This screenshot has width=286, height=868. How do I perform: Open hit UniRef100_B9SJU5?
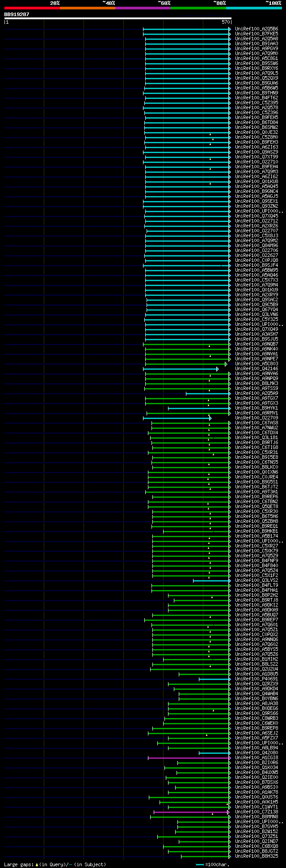coord(257,339)
